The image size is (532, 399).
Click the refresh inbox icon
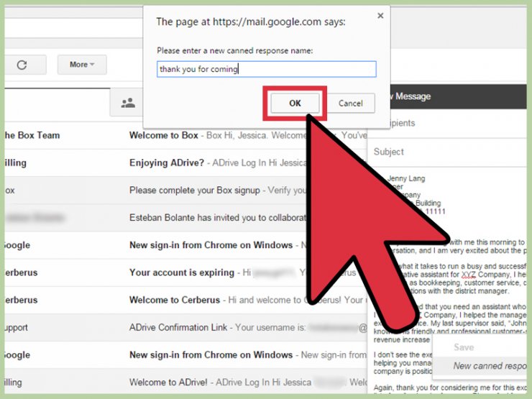tap(22, 65)
